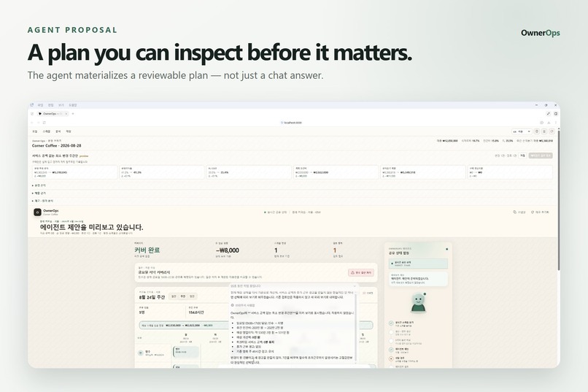588x392 pixels.
Task: Click the first round icon after the region dropdown
Action: coord(537,131)
